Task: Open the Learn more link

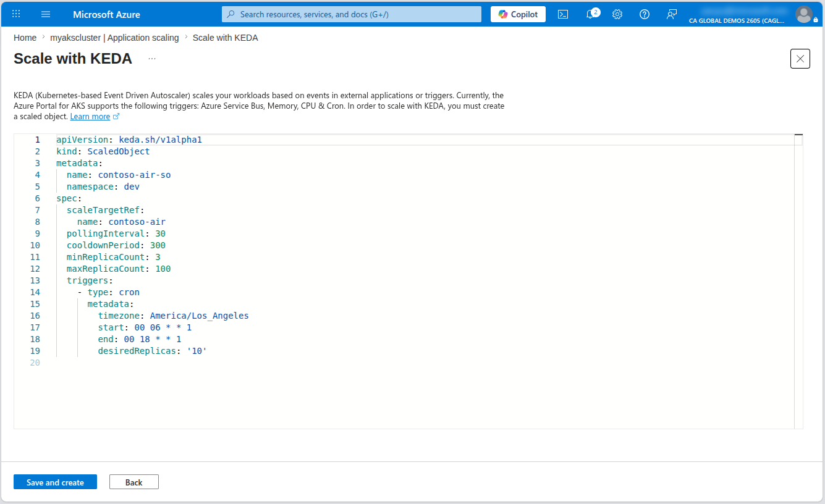Action: [95, 116]
